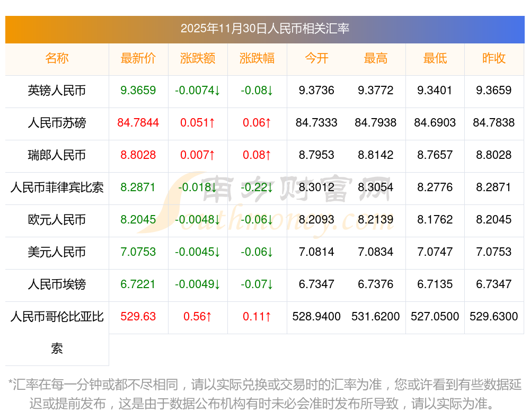Click change percent -0.22↓
The image size is (530, 420).
pyautogui.click(x=257, y=187)
